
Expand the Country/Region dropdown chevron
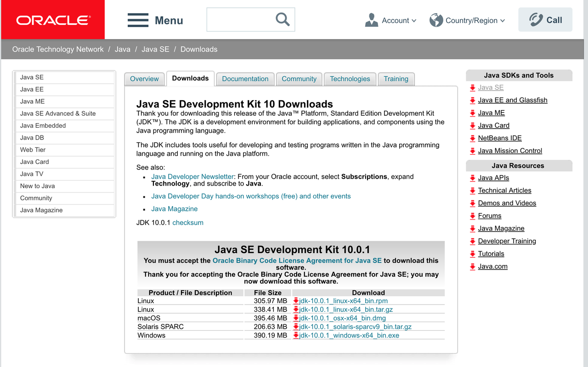point(502,21)
